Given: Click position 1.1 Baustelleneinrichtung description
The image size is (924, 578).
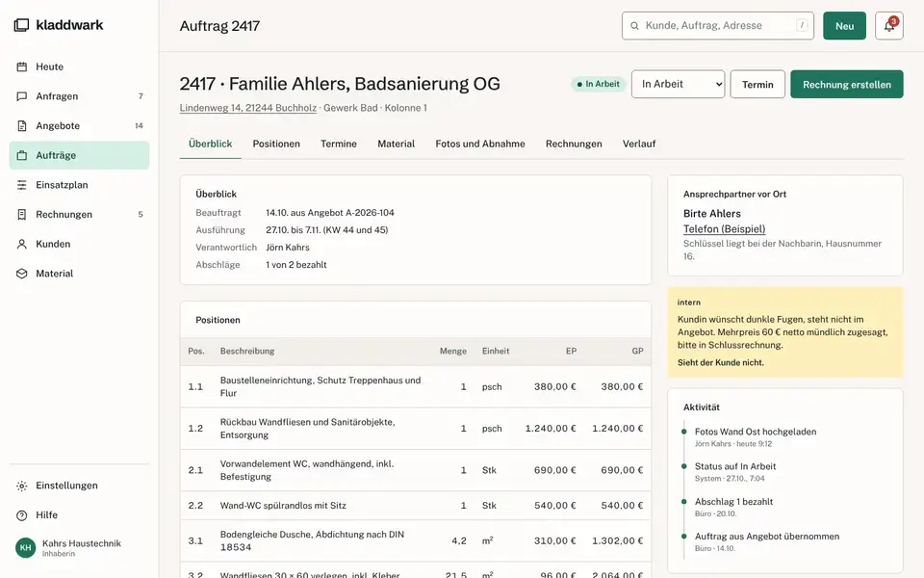Looking at the screenshot, I should (x=321, y=386).
